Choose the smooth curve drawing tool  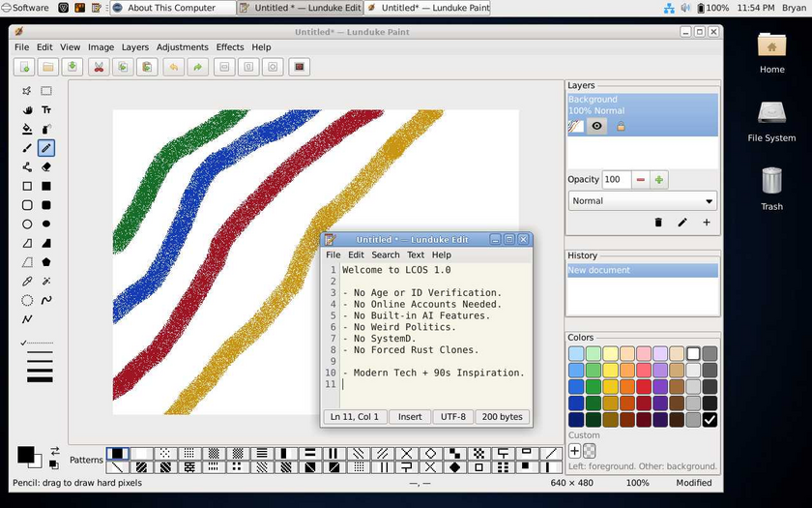(x=46, y=300)
